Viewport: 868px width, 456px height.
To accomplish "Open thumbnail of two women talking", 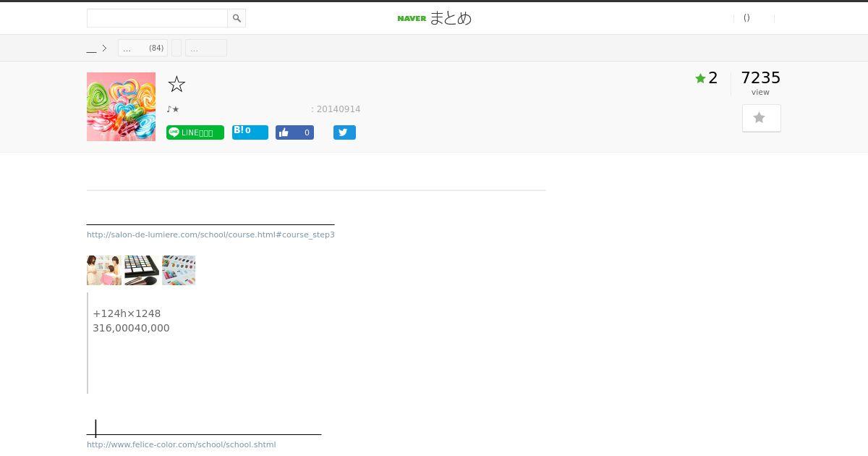I will coord(104,270).
